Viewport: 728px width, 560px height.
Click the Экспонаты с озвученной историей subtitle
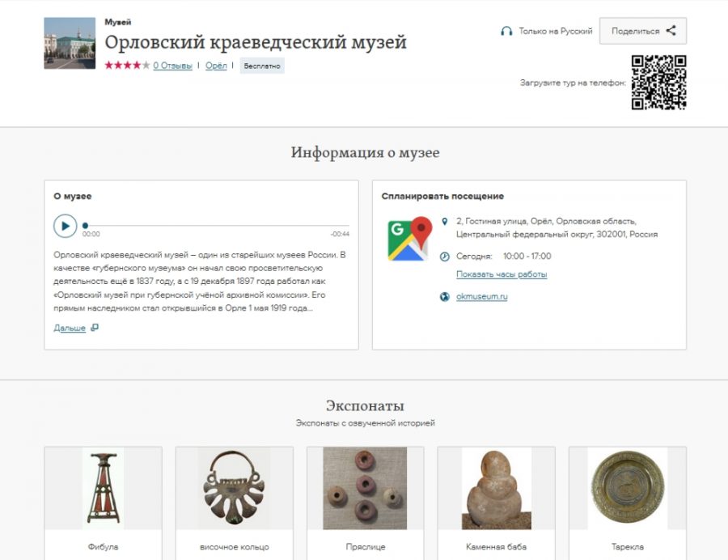(x=365, y=423)
